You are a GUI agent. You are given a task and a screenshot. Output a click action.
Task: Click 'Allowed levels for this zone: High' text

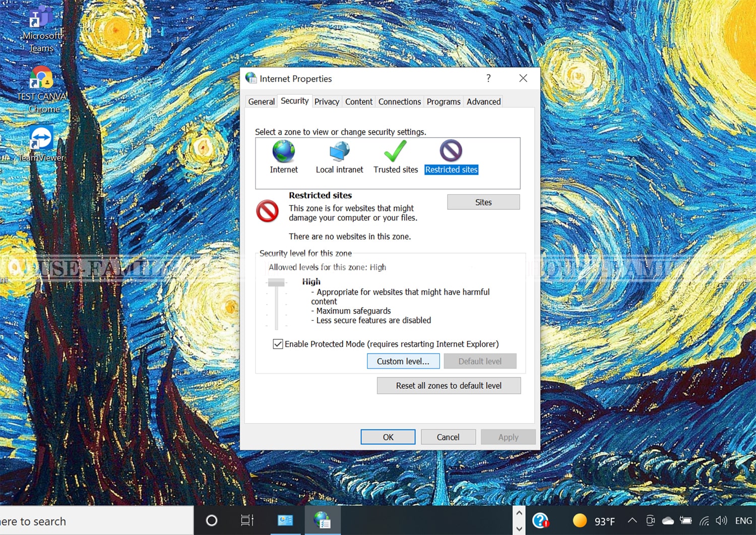coord(328,267)
